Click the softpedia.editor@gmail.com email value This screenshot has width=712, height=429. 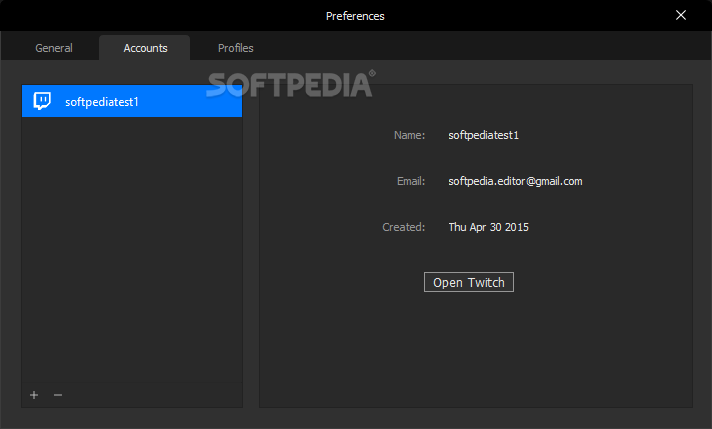coord(515,181)
